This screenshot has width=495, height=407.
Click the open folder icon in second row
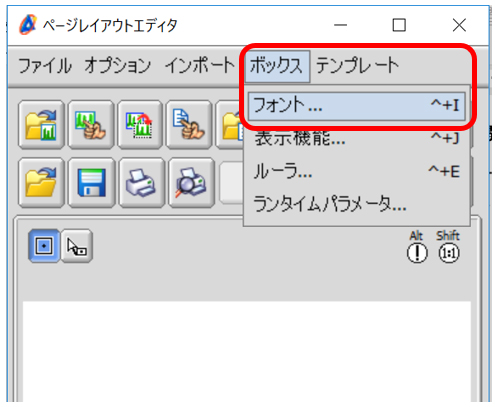[41, 183]
